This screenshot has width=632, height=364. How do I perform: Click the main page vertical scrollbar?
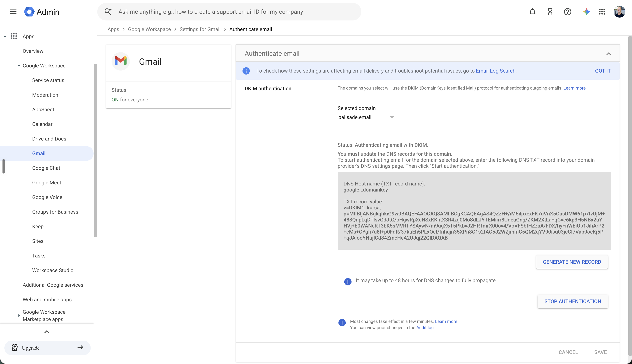tap(630, 196)
